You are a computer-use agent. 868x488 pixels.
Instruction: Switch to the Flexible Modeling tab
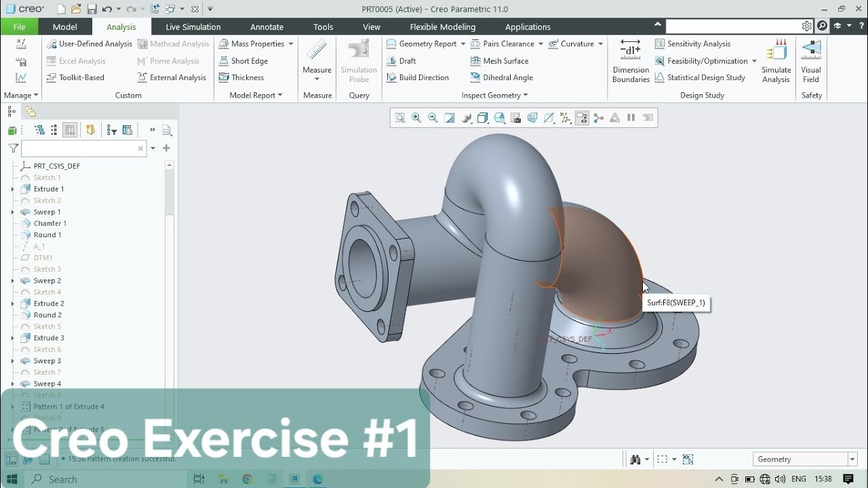443,26
